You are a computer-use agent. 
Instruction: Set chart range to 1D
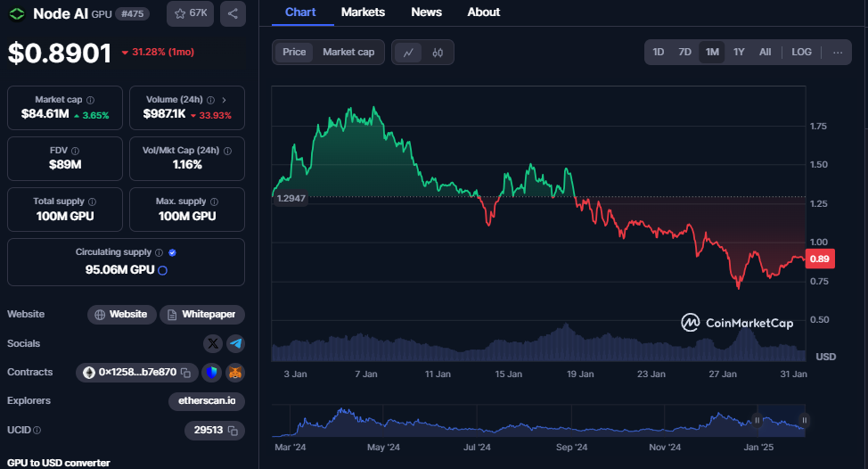[659, 52]
